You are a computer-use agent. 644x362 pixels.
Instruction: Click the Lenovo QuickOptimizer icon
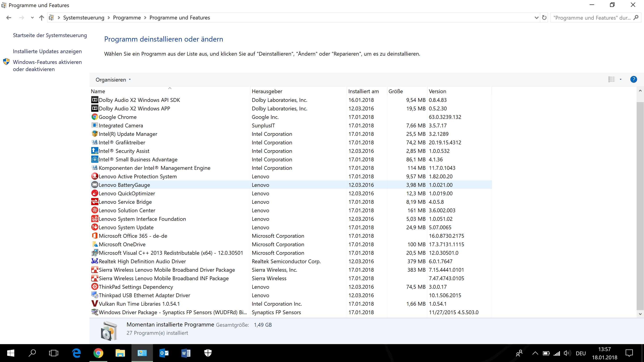[x=95, y=193]
